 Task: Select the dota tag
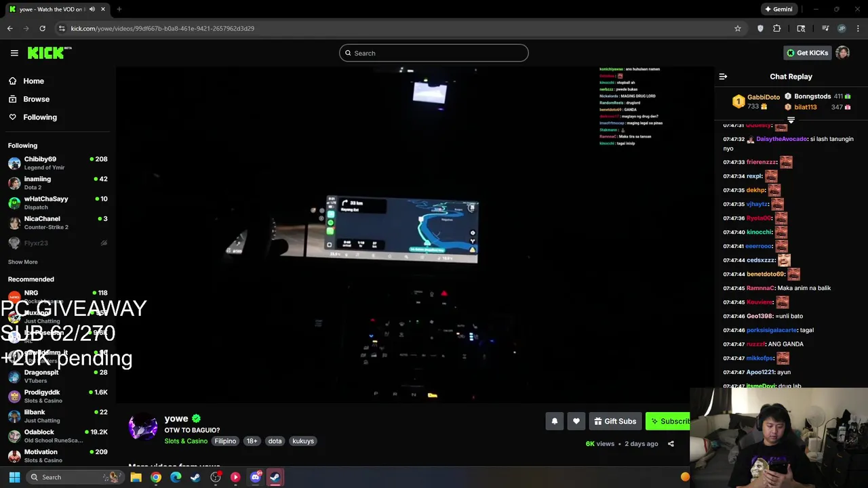coord(275,441)
